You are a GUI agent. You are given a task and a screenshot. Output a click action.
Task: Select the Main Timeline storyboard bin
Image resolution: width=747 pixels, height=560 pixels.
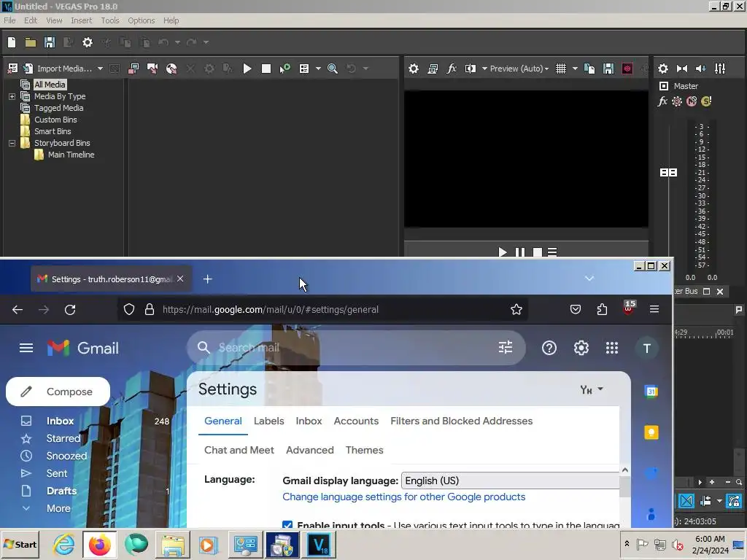click(x=71, y=155)
